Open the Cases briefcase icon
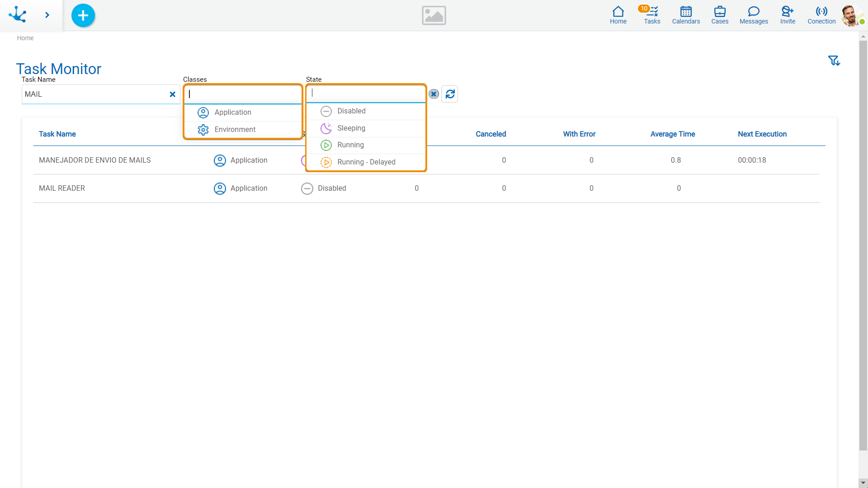Image resolution: width=868 pixels, height=488 pixels. click(x=719, y=15)
